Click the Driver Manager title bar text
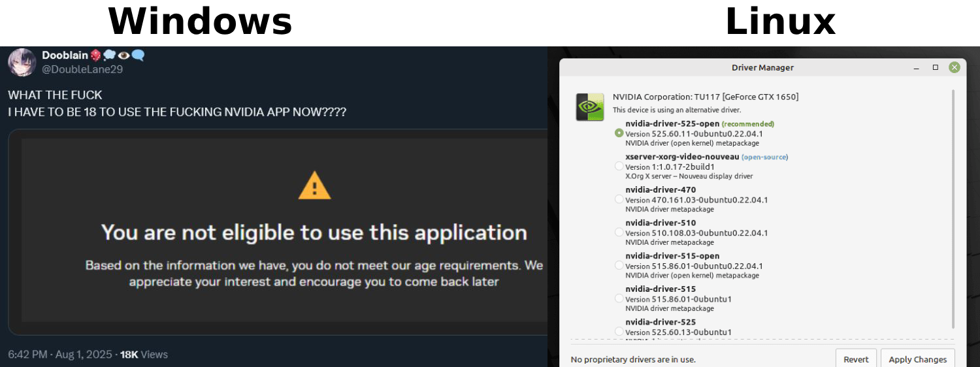Image resolution: width=980 pixels, height=367 pixels. click(x=762, y=68)
